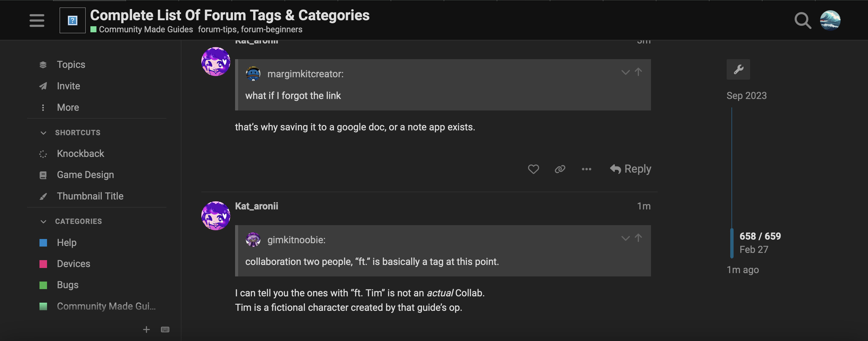Viewport: 868px width, 341px height.
Task: Like Kat_aronii's reply with the heart
Action: point(533,169)
